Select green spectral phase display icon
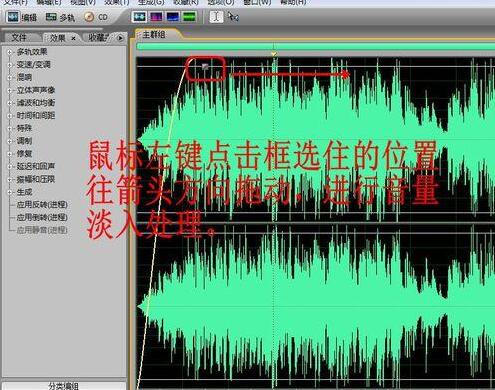Image resolution: width=495 pixels, height=390 pixels. 189,16
